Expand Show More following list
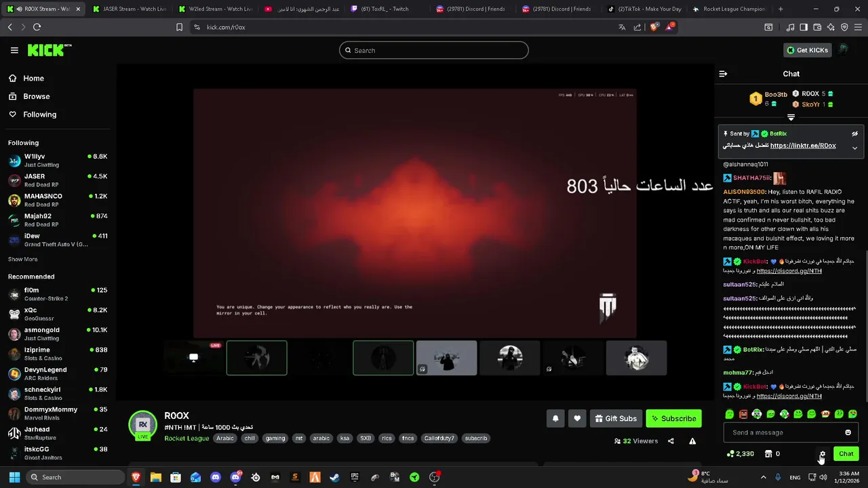The width and height of the screenshot is (868, 488). (x=22, y=259)
